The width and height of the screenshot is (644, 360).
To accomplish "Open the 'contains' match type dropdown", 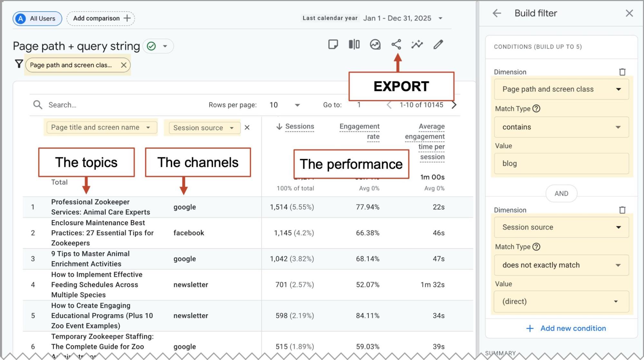I will click(x=561, y=127).
